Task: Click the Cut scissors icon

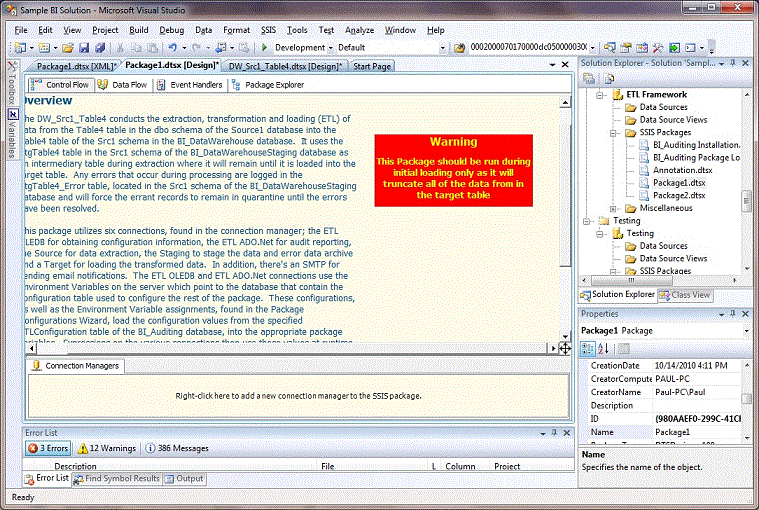Action: click(x=120, y=47)
